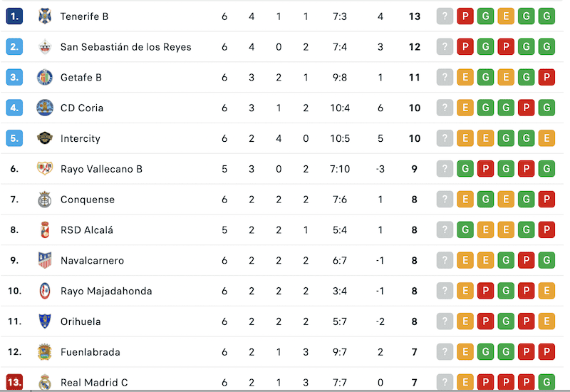Click Tenerife B's upcoming match question mark
The width and height of the screenshot is (570, 392).
coord(445,16)
